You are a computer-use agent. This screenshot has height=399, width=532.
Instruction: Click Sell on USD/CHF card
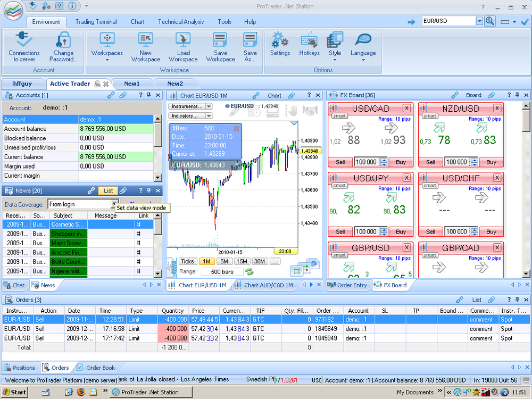430,232
